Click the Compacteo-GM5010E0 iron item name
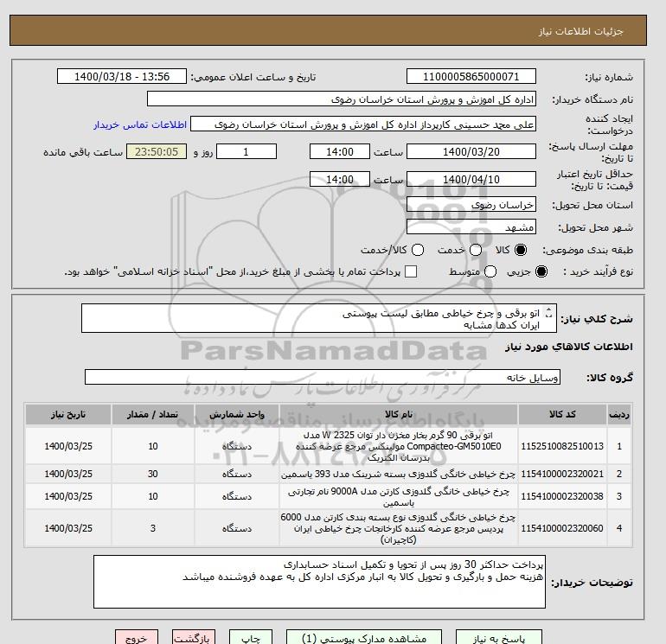The width and height of the screenshot is (666, 644). 399,447
